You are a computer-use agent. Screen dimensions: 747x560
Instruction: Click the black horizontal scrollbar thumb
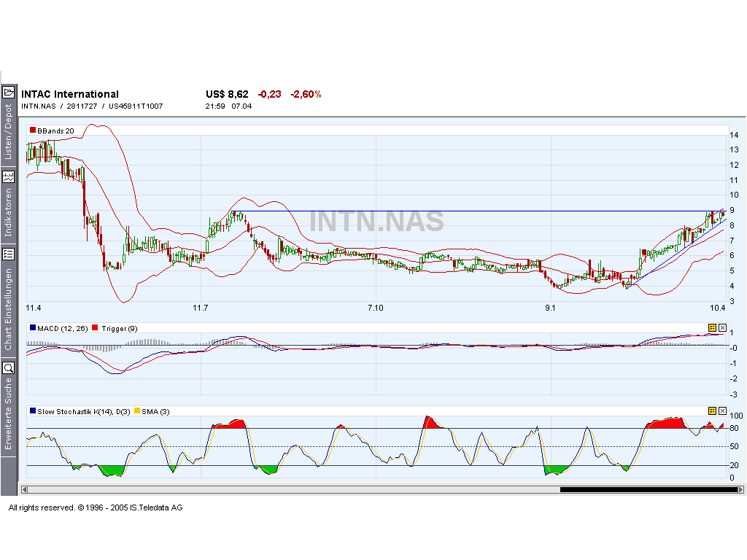649,489
